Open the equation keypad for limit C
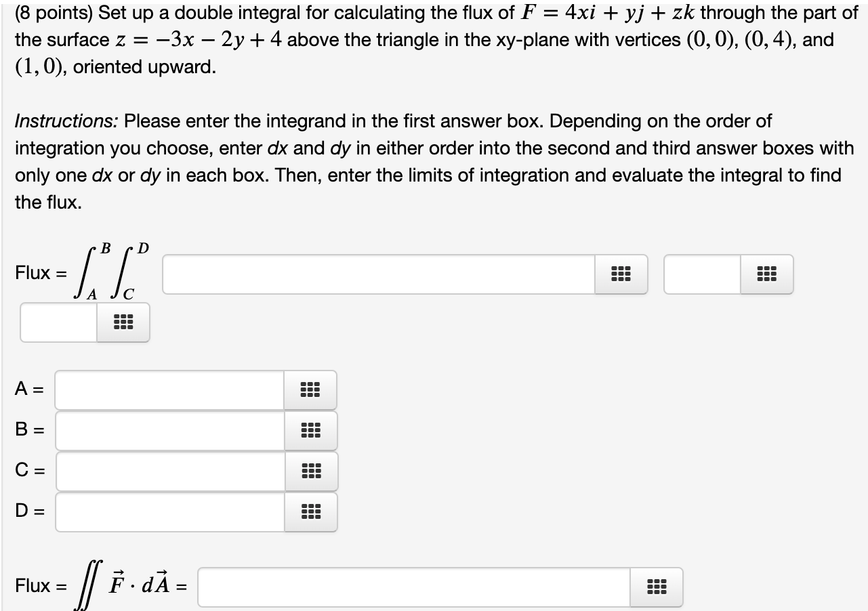 tap(310, 471)
